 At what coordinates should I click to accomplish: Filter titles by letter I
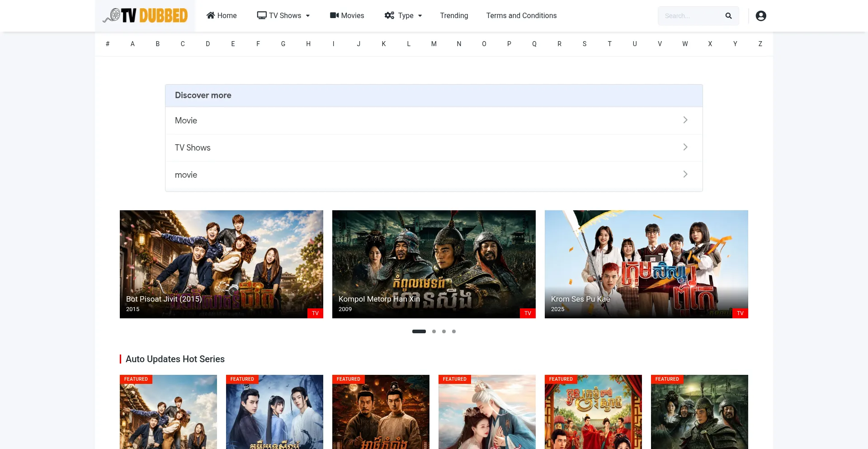click(334, 44)
